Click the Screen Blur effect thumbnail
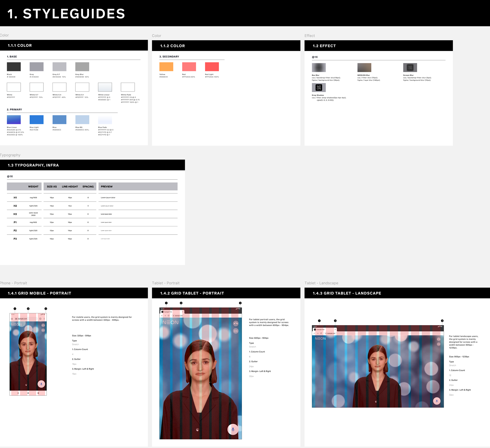 (410, 68)
